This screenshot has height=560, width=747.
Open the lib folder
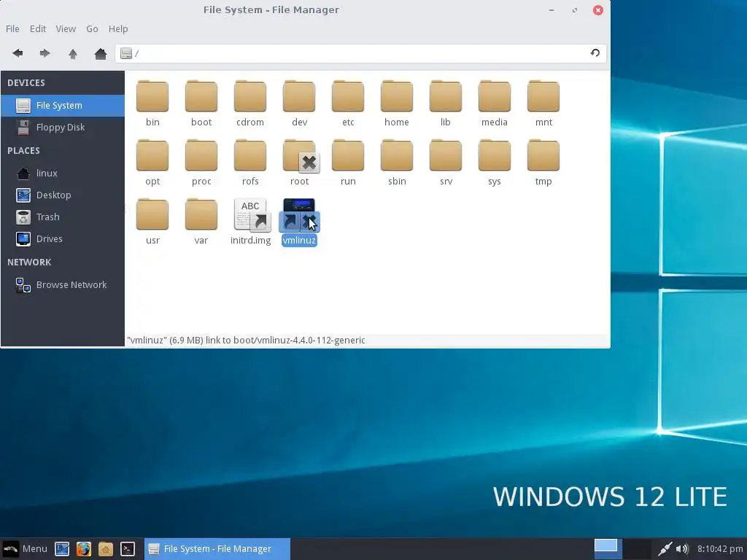446,104
